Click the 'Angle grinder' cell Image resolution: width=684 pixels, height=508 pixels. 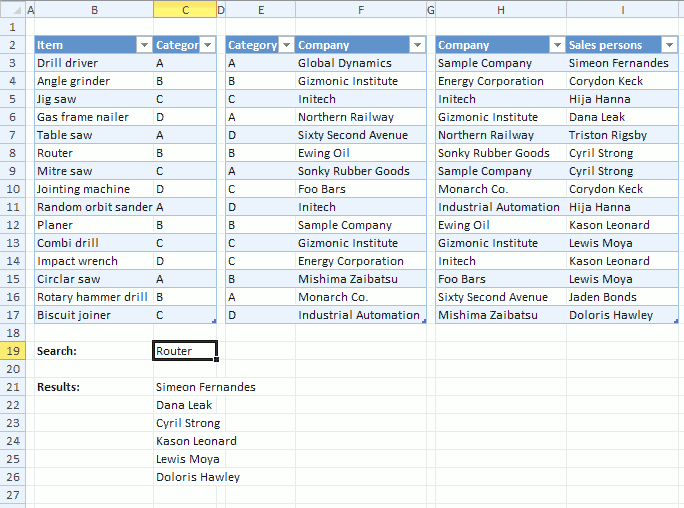[94, 81]
